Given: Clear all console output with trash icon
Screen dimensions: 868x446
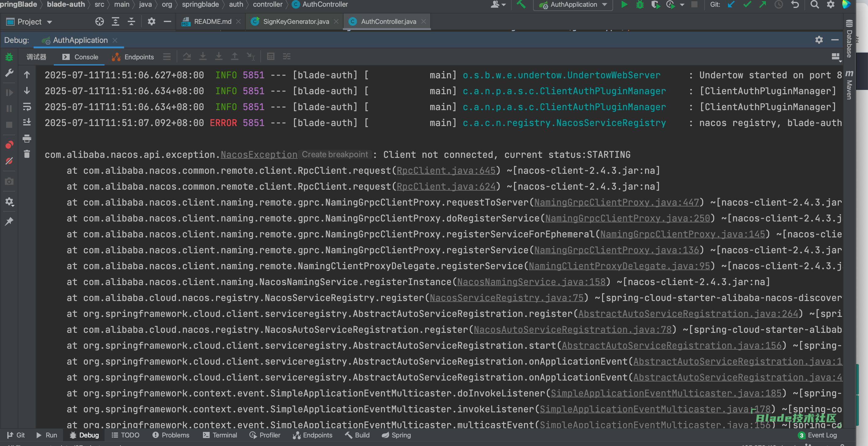Looking at the screenshot, I should (27, 154).
